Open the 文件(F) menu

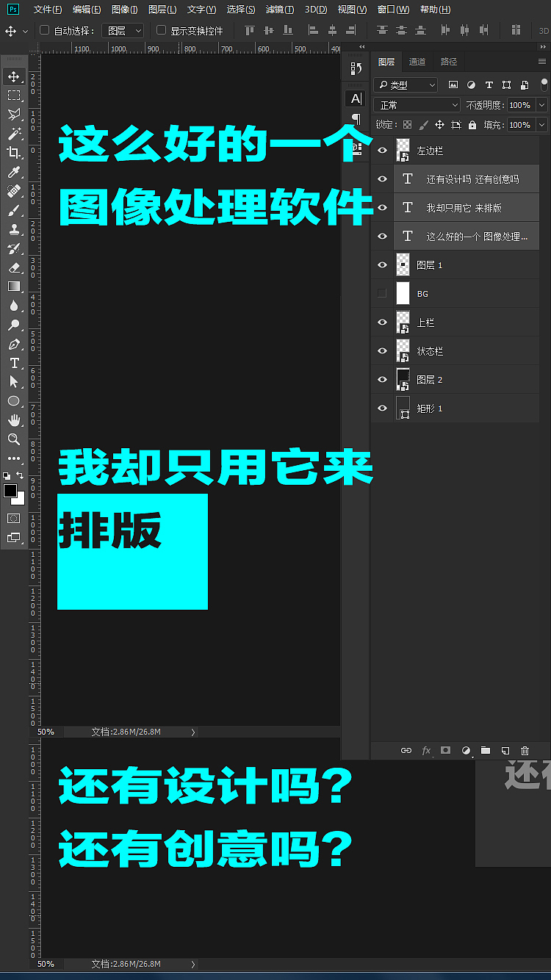point(48,10)
